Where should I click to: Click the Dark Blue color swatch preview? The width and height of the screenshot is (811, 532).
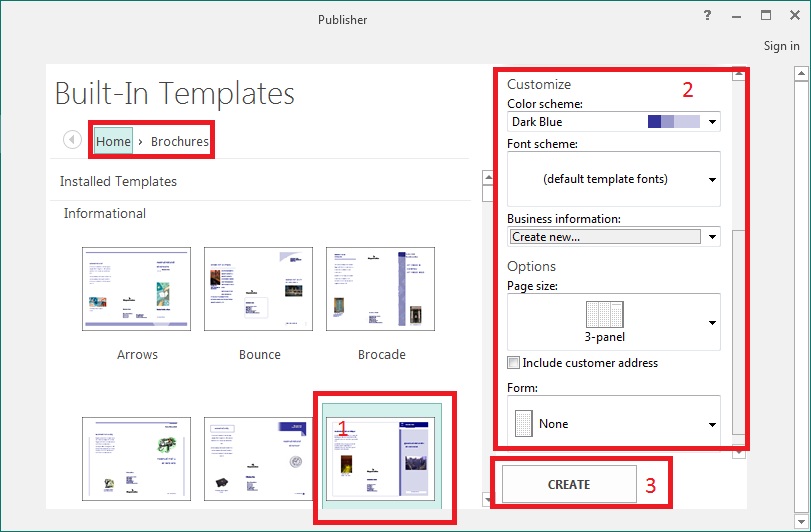click(673, 121)
